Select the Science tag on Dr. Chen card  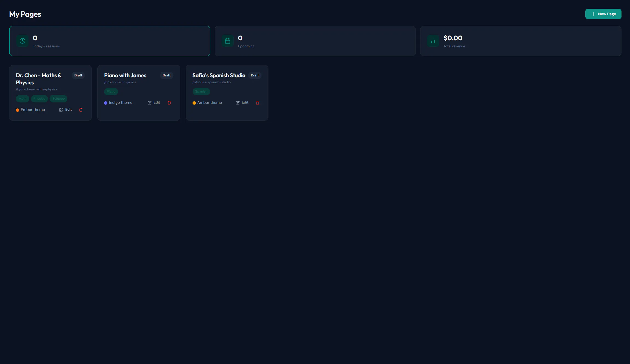click(59, 99)
